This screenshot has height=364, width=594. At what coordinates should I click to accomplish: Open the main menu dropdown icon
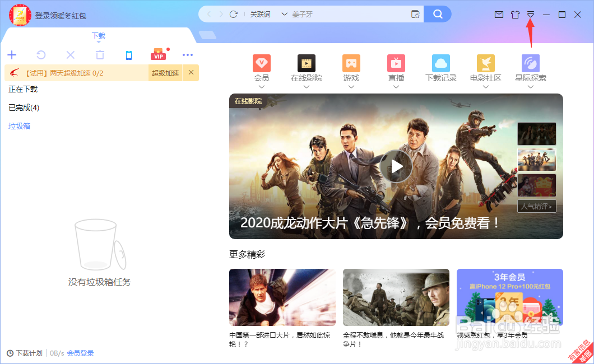530,15
